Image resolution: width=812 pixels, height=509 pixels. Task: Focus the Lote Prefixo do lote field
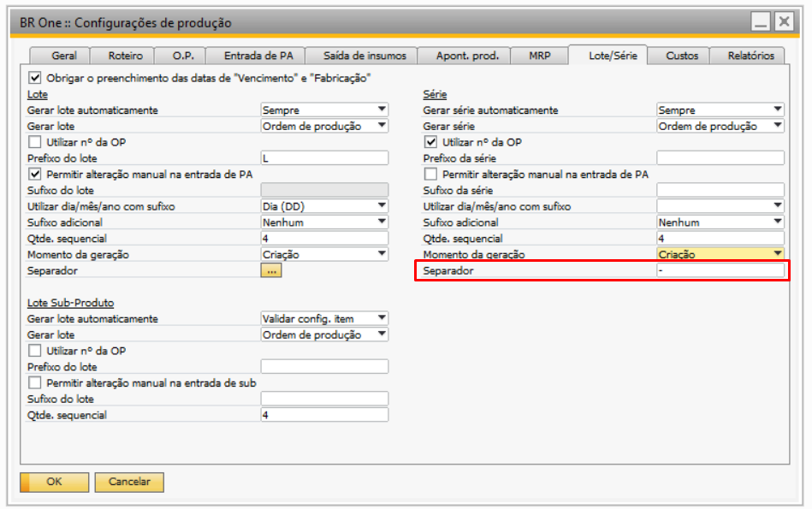click(x=323, y=158)
